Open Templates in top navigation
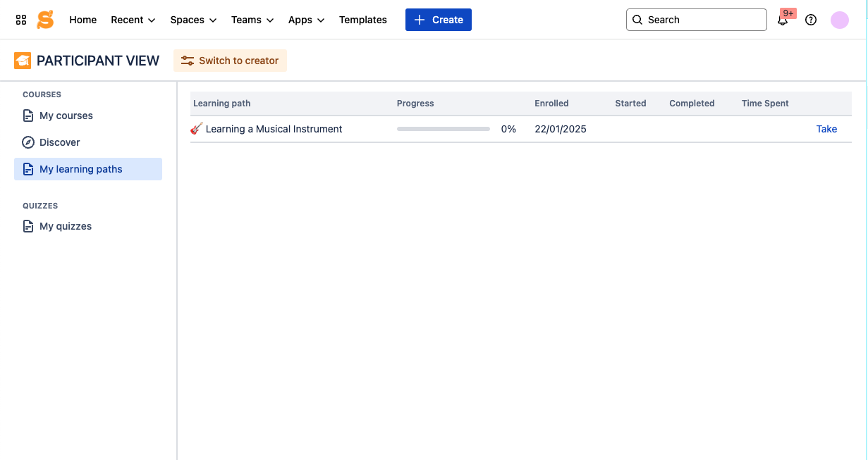 363,20
